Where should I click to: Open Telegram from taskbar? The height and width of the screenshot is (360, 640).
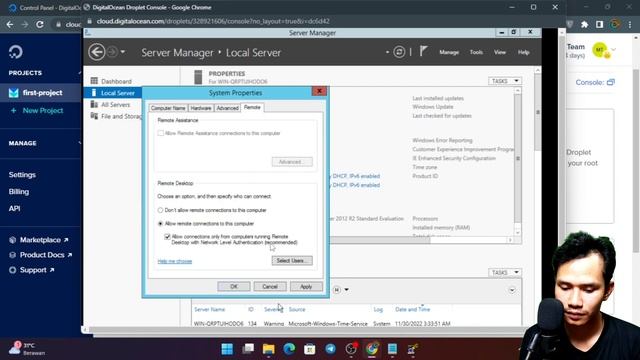pos(330,349)
